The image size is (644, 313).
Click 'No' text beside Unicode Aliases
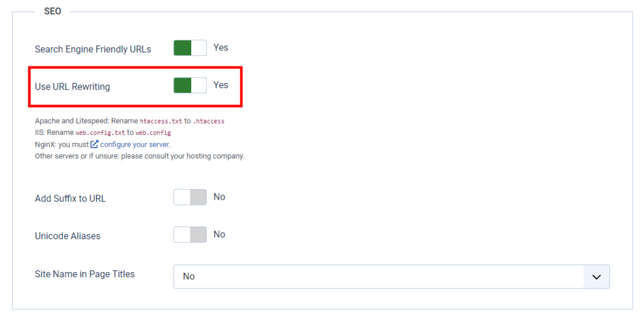[219, 234]
